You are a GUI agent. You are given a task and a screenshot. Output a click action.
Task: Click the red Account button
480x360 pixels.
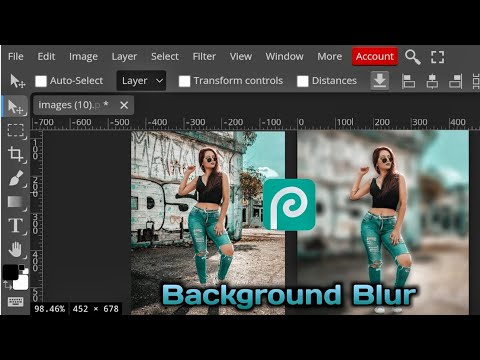click(375, 57)
